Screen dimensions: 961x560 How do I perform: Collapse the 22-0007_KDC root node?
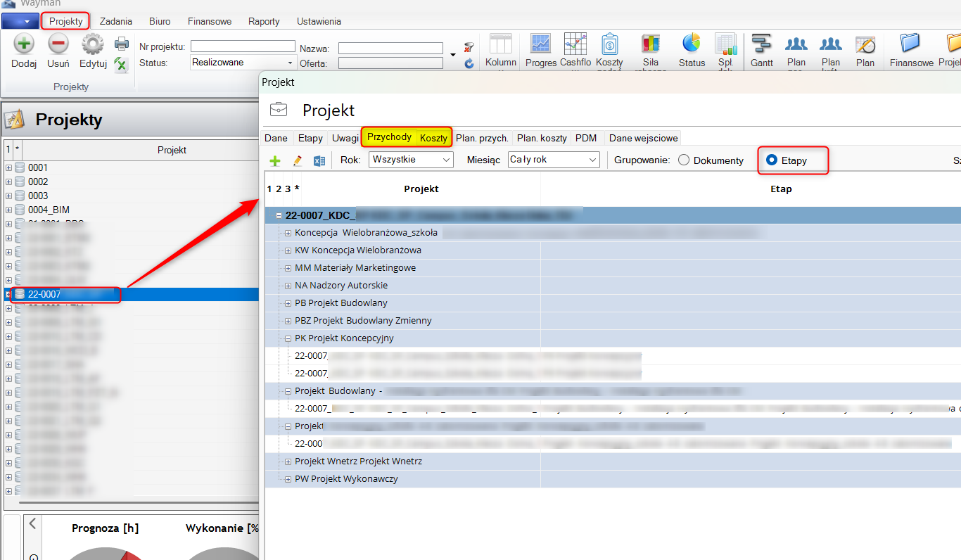tap(279, 216)
